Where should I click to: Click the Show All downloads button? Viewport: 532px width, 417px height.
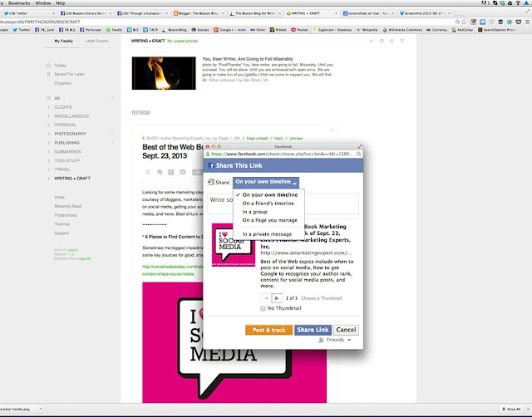coord(511,410)
